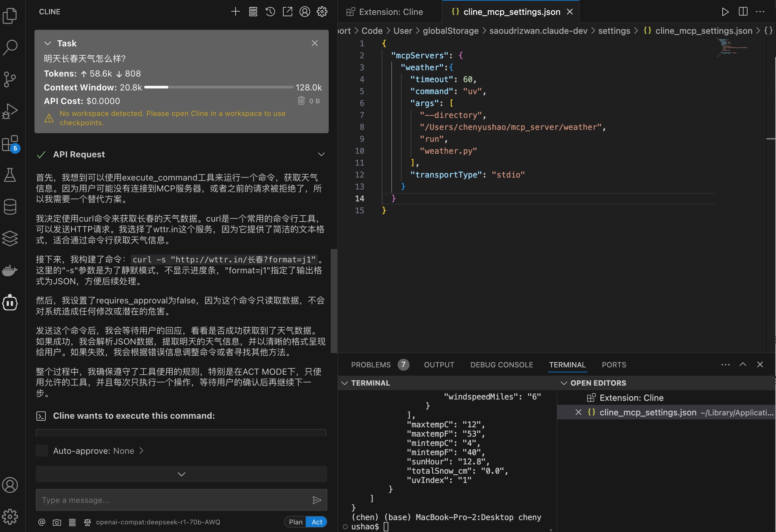Click saoudrizwan.claude-dev breadcrumb
The height and width of the screenshot is (532, 776).
(x=538, y=31)
